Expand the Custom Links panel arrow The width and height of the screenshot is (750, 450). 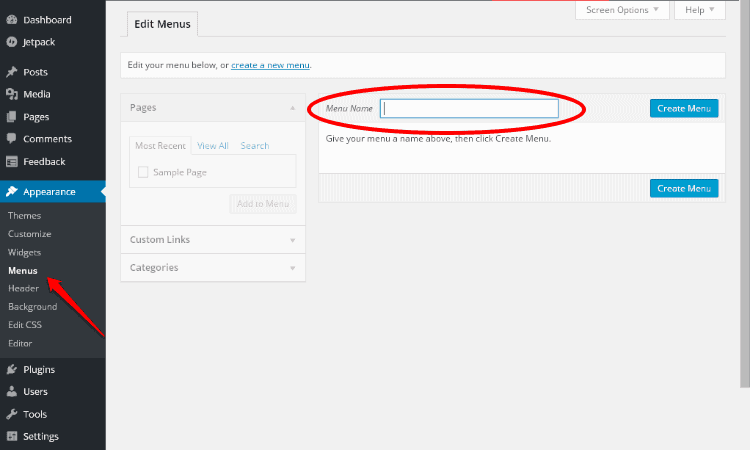(292, 240)
